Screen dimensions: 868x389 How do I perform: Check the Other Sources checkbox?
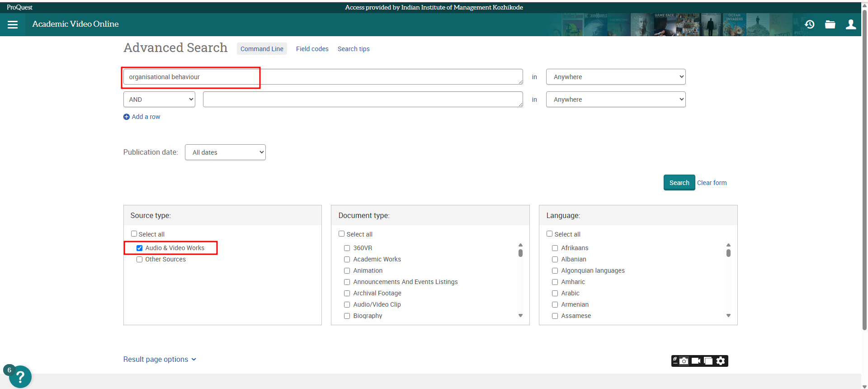coord(140,259)
